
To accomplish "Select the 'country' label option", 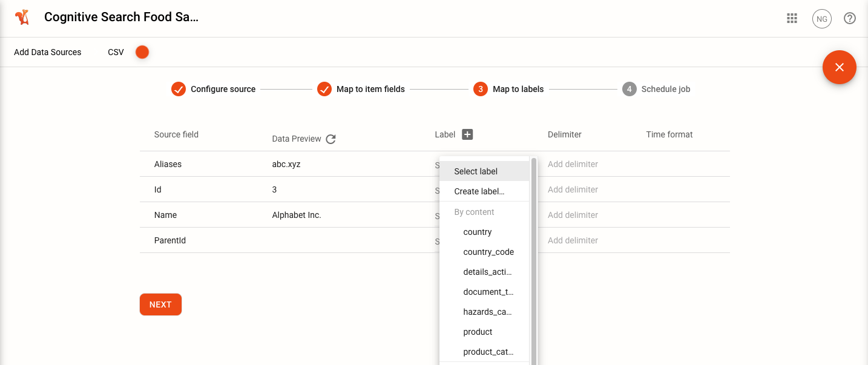I will pos(484,232).
